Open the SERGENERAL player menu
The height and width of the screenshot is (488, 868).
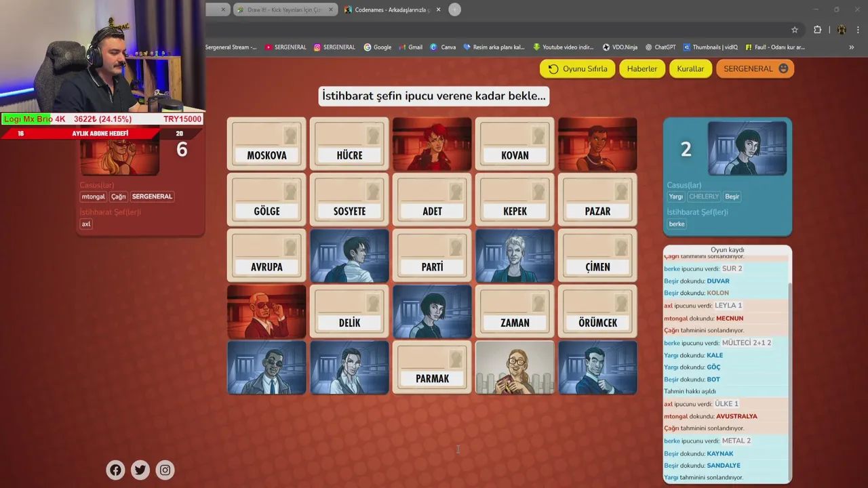[x=755, y=68]
